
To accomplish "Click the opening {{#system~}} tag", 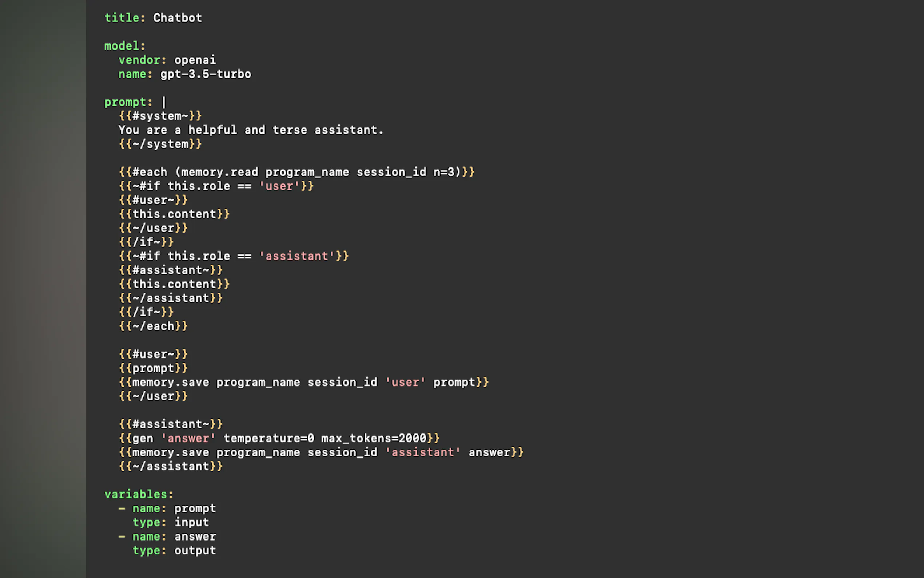I will click(160, 116).
